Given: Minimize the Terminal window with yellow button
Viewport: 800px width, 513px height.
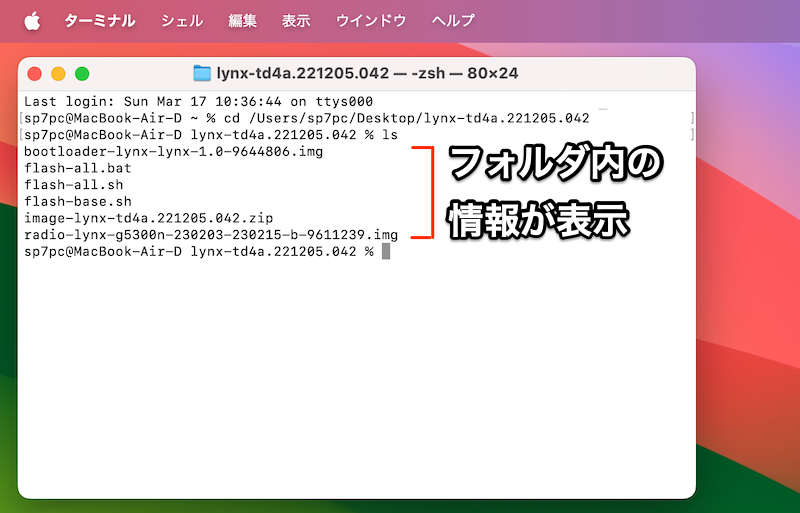Looking at the screenshot, I should point(58,73).
